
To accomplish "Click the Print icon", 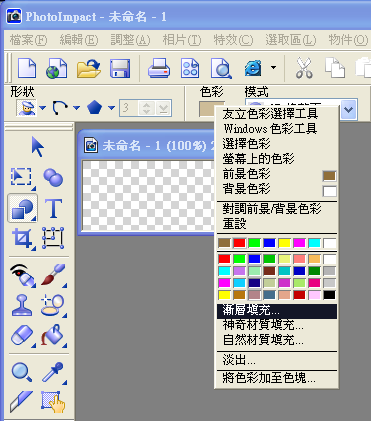I will [x=159, y=68].
